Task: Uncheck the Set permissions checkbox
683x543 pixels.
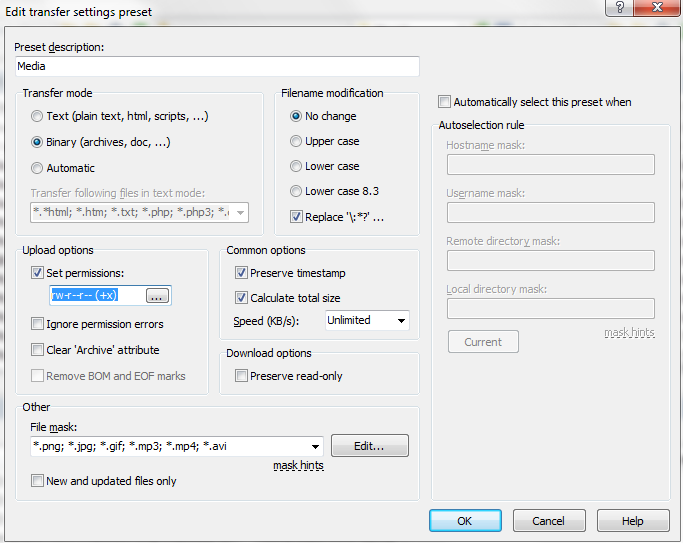Action: (x=38, y=272)
